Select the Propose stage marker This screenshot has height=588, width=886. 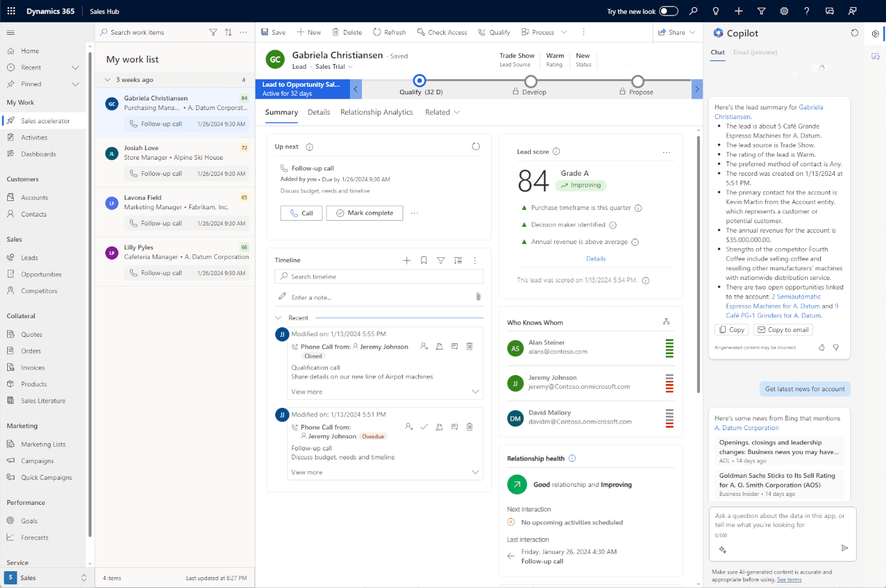638,81
